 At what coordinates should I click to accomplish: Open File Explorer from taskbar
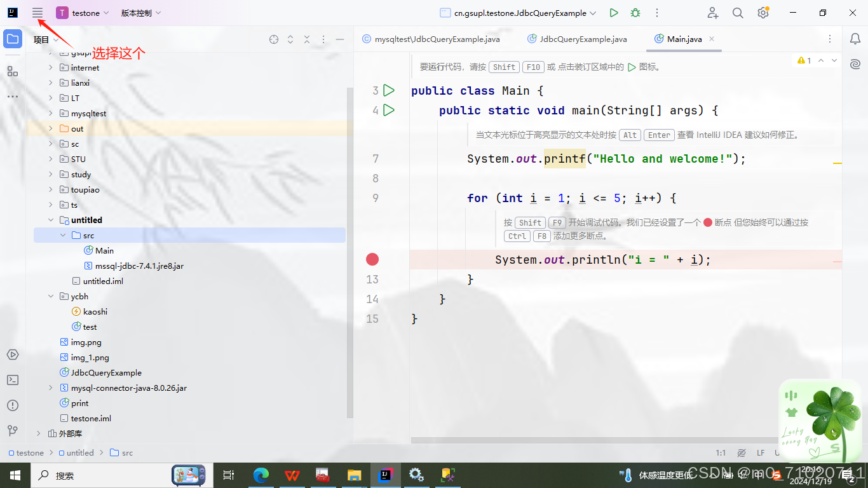click(x=354, y=475)
